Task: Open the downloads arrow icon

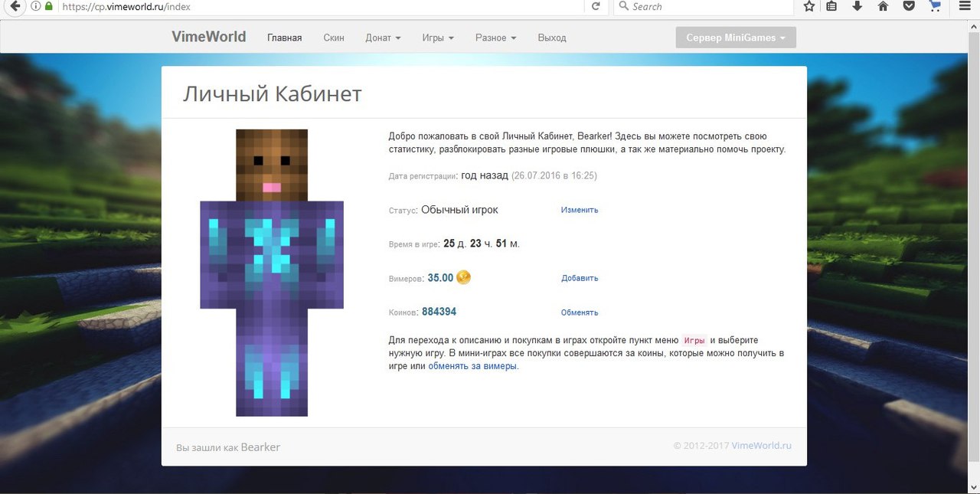Action: pos(857,6)
